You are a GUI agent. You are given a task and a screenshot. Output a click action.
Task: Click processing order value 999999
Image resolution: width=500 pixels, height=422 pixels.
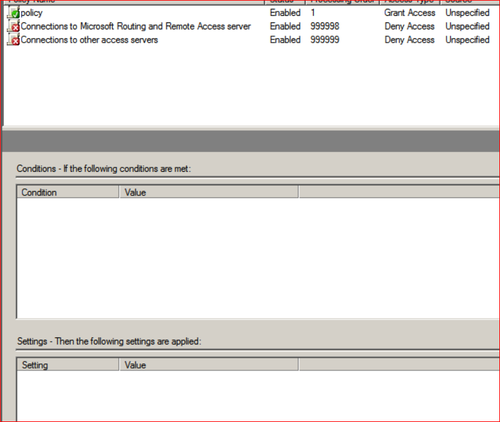coord(325,40)
